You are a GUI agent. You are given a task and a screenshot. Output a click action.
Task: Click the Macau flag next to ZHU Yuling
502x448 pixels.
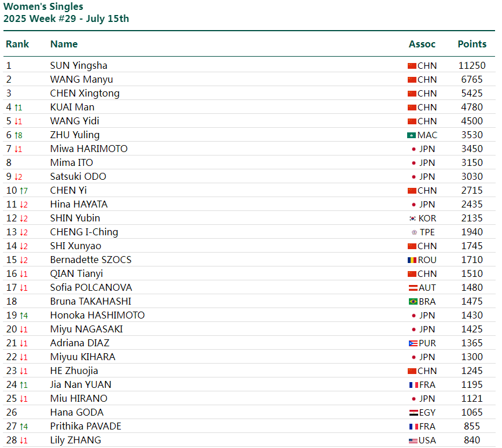[411, 135]
